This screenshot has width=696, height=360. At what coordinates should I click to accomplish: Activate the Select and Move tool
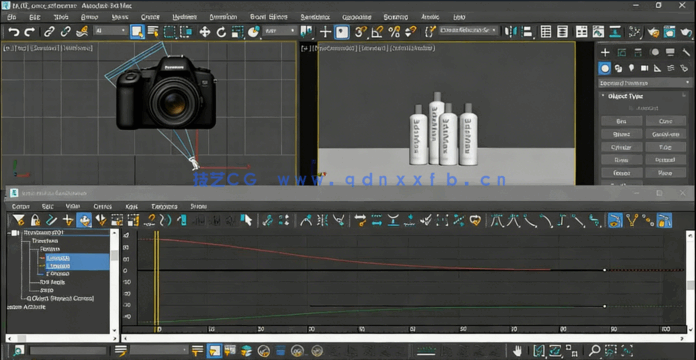pyautogui.click(x=205, y=32)
